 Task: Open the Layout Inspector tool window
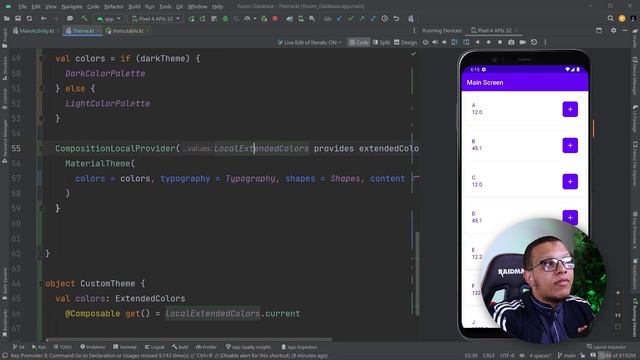tap(606, 347)
